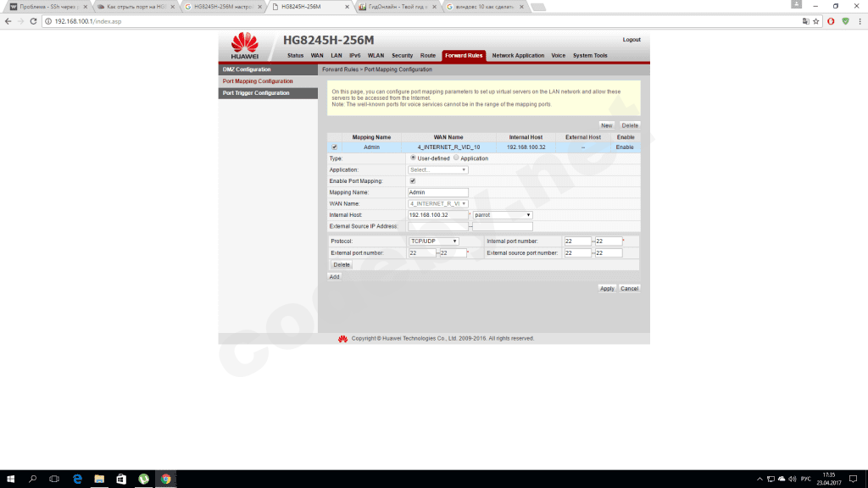The image size is (868, 488).
Task: Click the Delete button under port settings
Action: click(342, 265)
